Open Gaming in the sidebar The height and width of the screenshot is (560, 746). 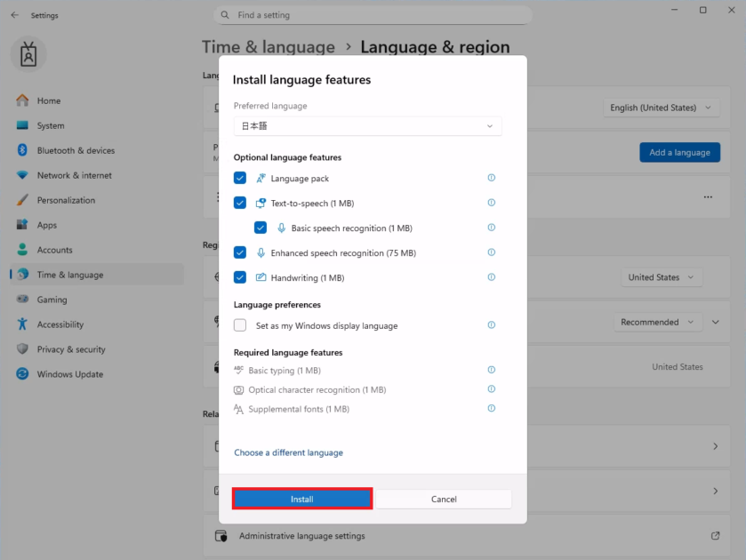click(x=97, y=300)
